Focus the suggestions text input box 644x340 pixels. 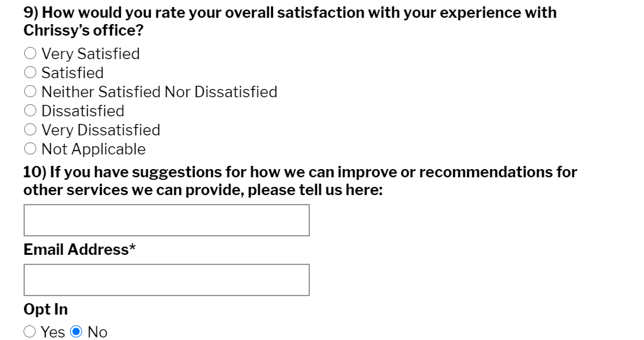coord(166,221)
